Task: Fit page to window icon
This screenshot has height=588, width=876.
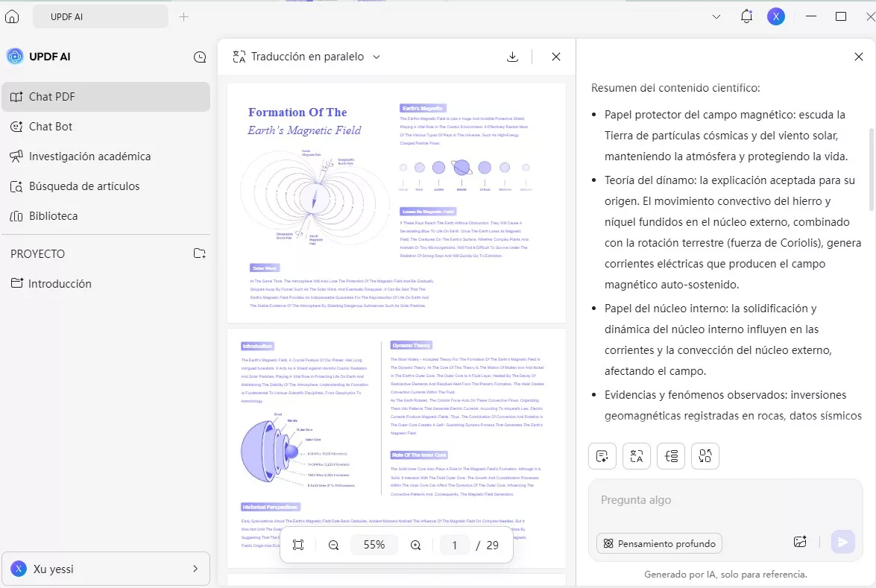Action: pyautogui.click(x=298, y=545)
